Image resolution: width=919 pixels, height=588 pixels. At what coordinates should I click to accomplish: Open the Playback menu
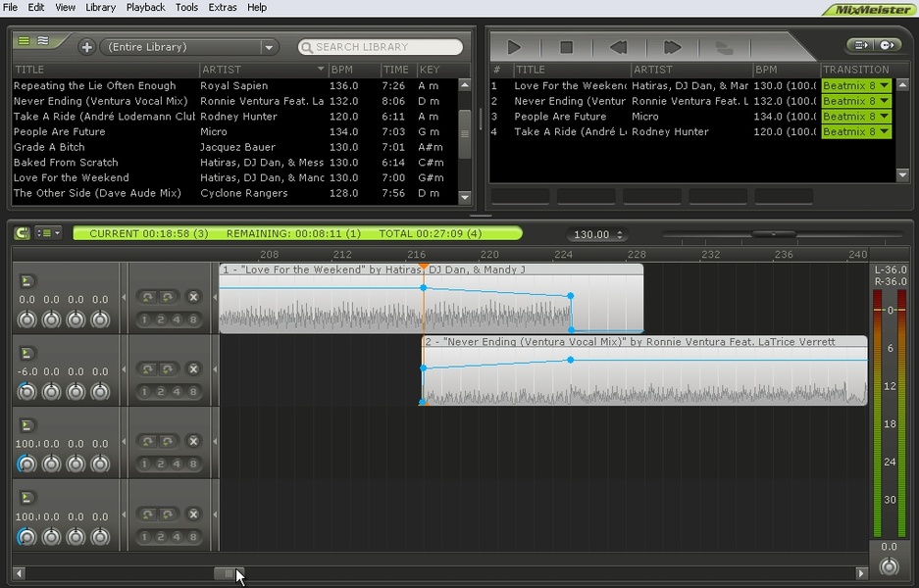[x=145, y=7]
